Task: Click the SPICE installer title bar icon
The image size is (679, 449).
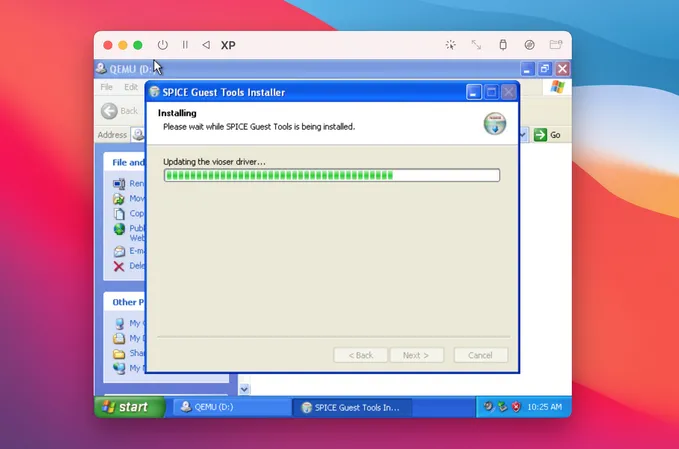Action: point(154,91)
